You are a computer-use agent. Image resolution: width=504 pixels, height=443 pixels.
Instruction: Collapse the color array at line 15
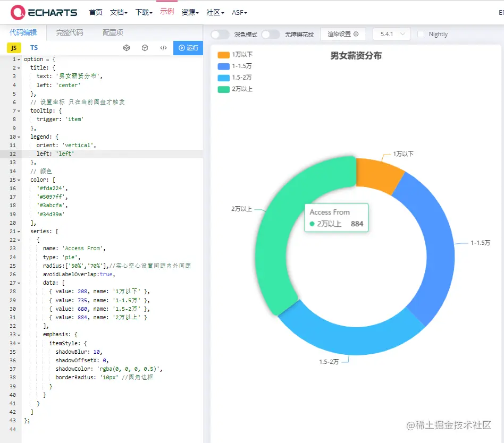[19, 180]
